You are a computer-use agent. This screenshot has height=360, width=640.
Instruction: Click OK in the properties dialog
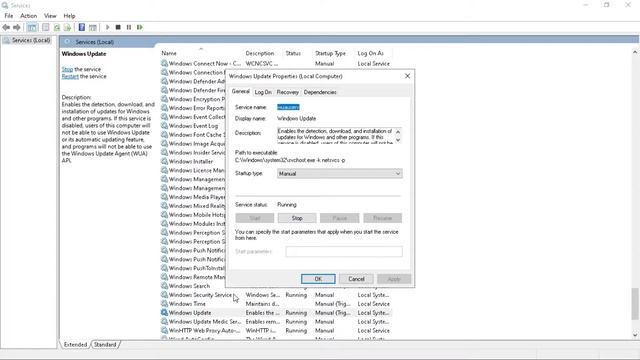click(x=318, y=279)
